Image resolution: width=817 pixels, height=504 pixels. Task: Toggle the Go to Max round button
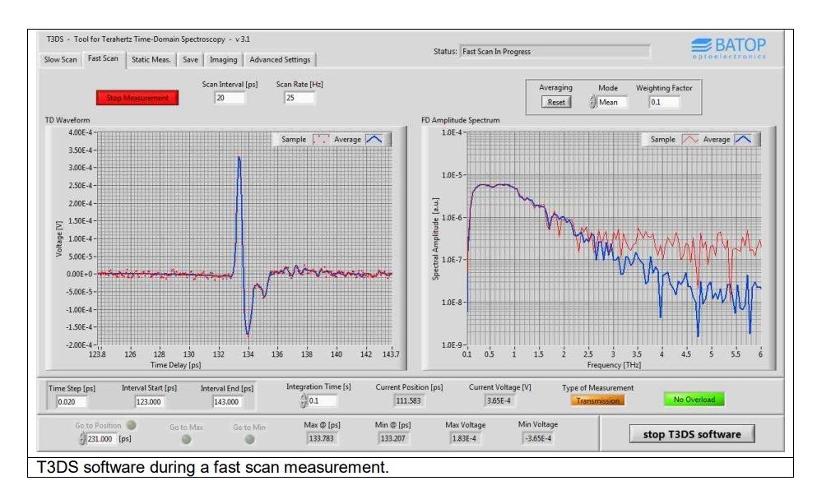pos(186,439)
